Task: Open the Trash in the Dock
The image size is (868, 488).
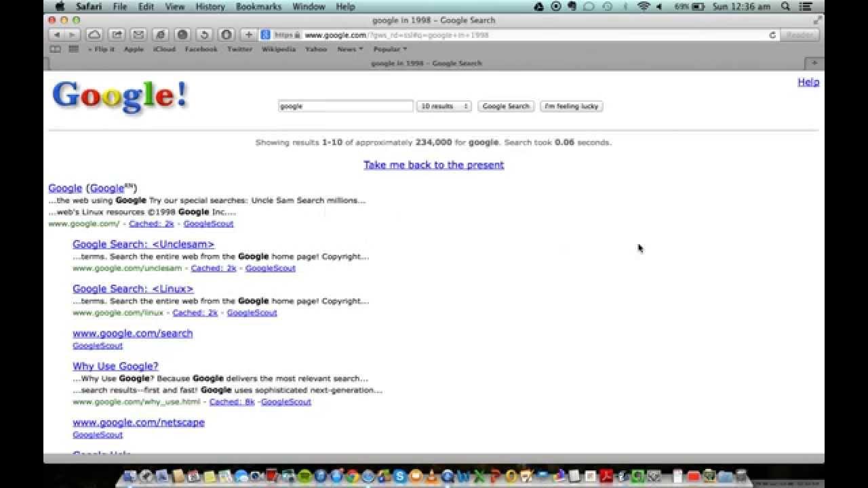Action: [741, 476]
